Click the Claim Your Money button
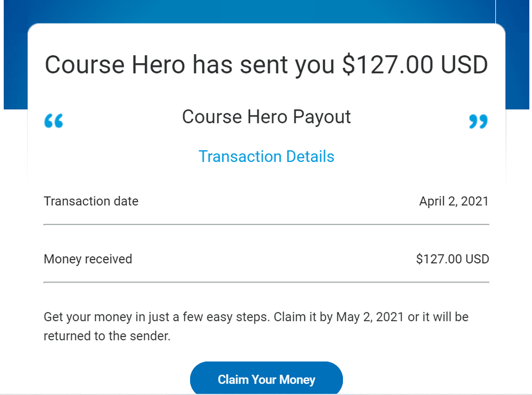 tap(266, 379)
